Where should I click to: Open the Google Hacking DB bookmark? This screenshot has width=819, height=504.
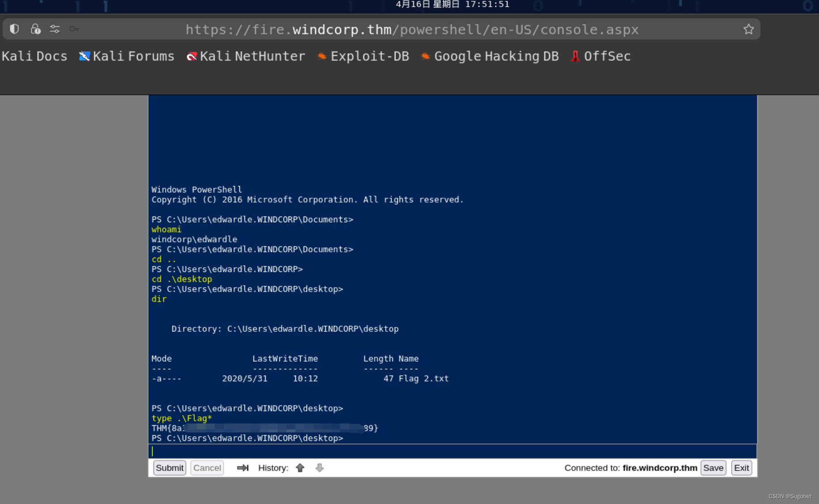(x=490, y=56)
